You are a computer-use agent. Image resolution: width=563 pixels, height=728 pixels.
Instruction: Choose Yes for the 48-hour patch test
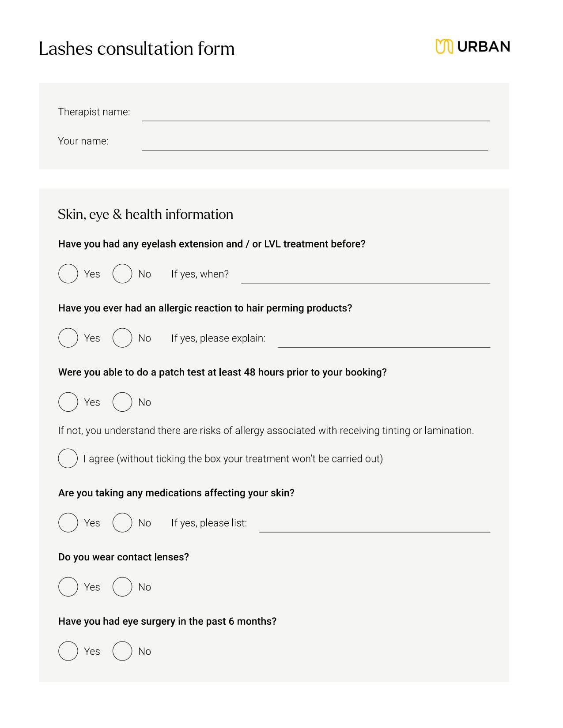(68, 402)
